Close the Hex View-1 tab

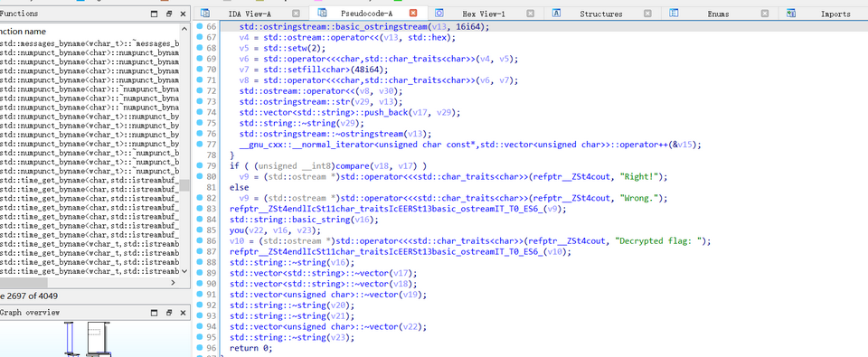click(x=531, y=14)
